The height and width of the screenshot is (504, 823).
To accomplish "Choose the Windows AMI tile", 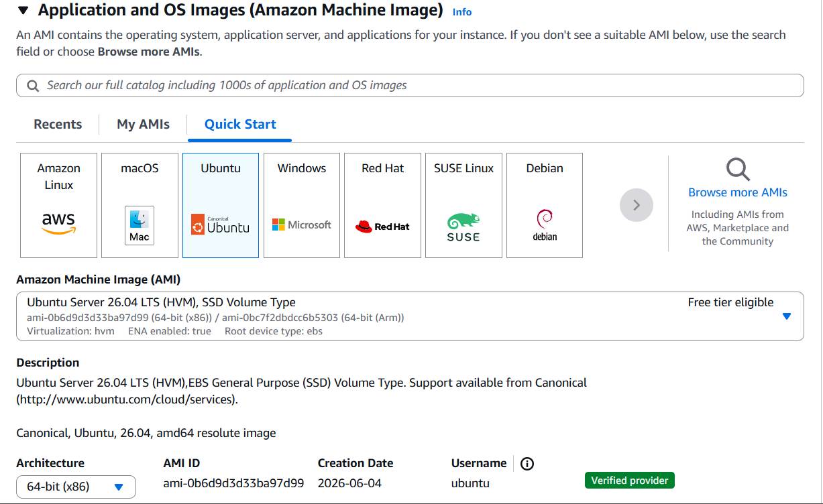I will (x=302, y=205).
